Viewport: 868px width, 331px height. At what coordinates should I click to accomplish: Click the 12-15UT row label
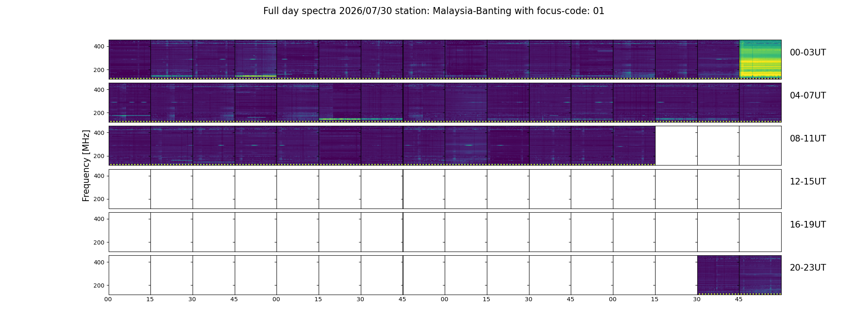pyautogui.click(x=808, y=182)
